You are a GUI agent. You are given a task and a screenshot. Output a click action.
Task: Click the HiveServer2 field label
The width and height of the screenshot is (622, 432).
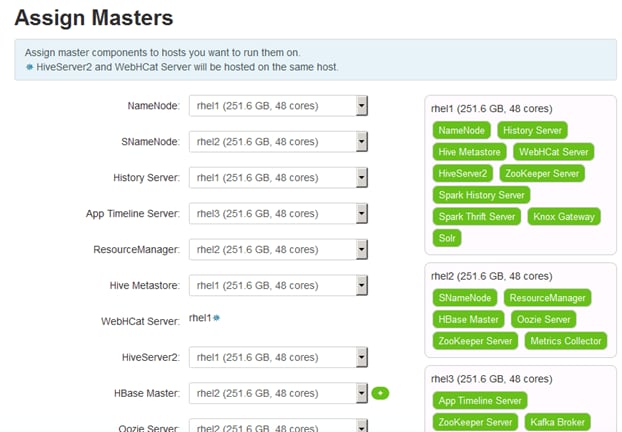[151, 357]
